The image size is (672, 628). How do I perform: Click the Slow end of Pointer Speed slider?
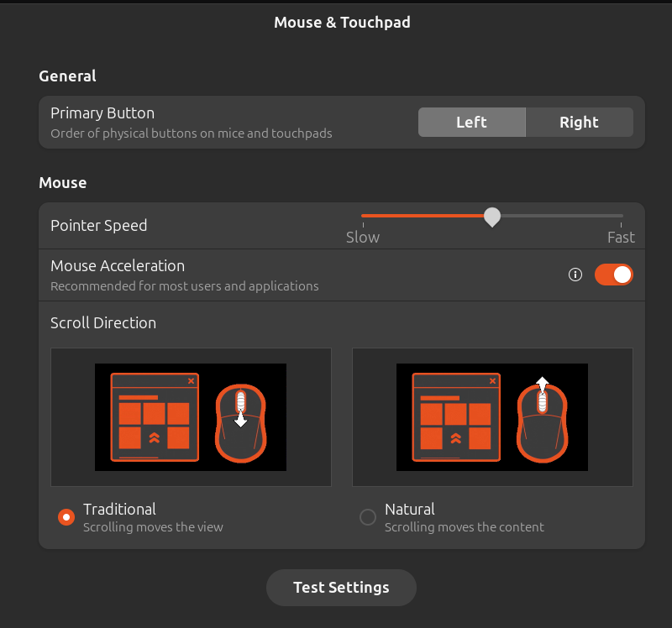(363, 237)
